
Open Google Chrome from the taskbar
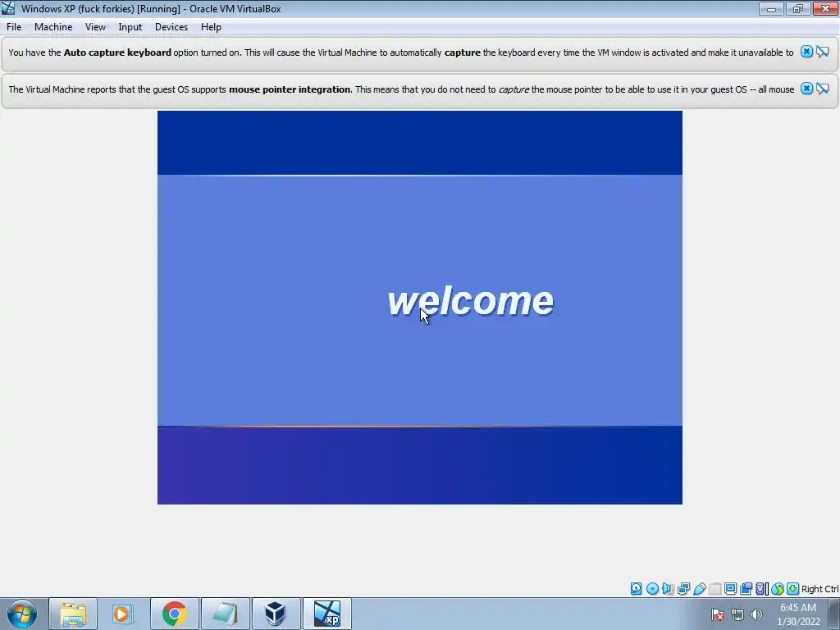click(174, 614)
